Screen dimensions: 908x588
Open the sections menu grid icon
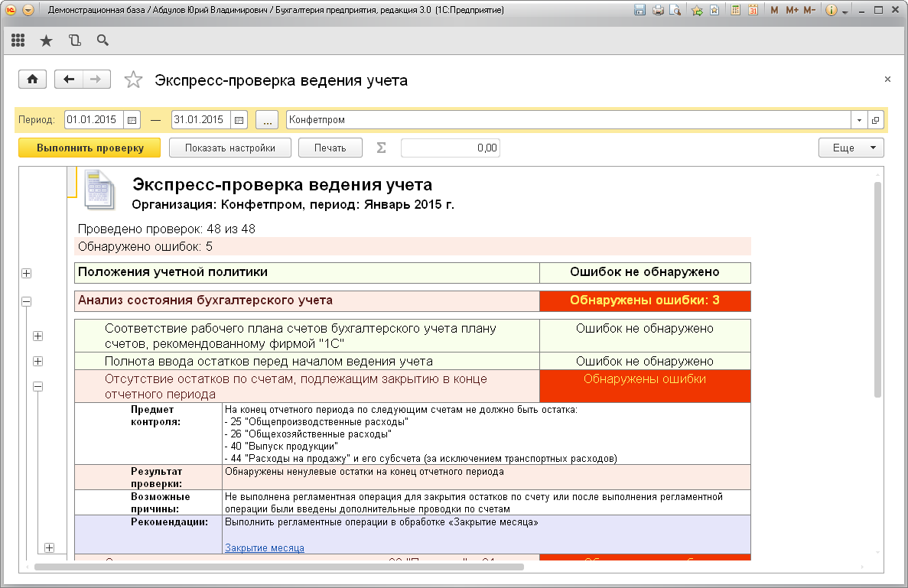point(18,41)
